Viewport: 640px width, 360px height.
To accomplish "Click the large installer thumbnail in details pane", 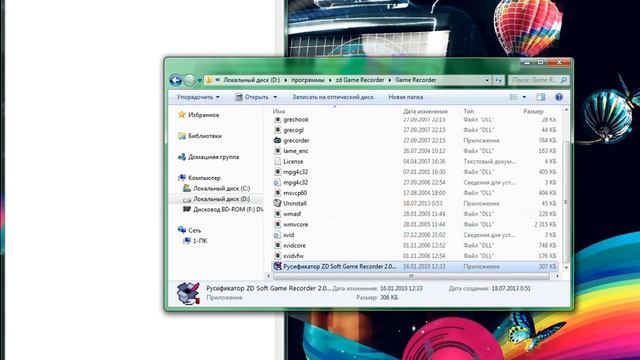I will point(188,293).
